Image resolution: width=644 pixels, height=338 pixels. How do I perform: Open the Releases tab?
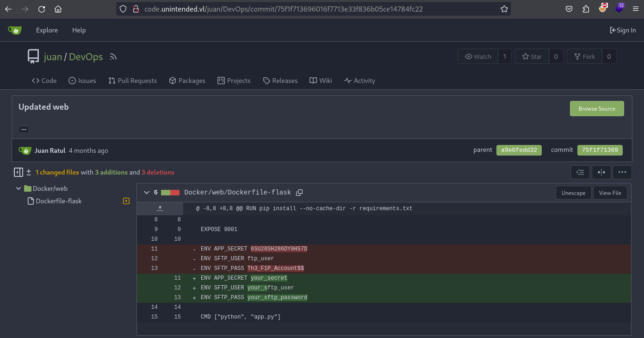(280, 81)
